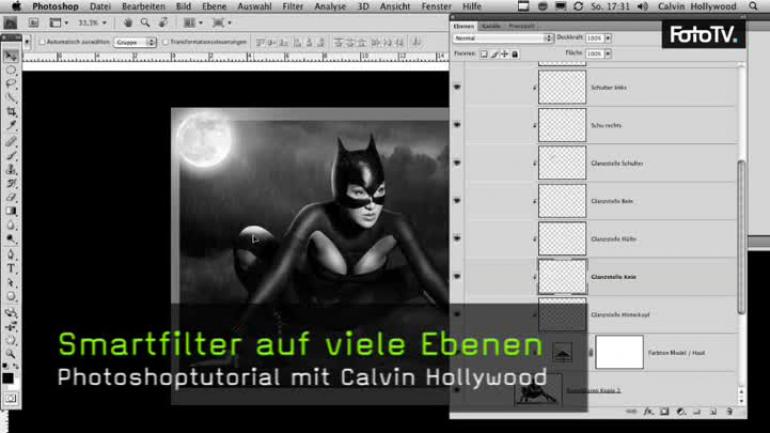The image size is (770, 433).
Task: Switch to the Ebenen tab
Action: click(464, 26)
